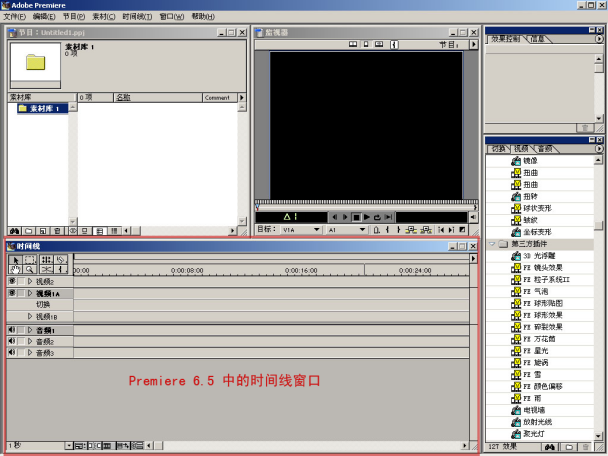
Task: Toggle the lock box on 视频1A track
Action: tap(21, 293)
